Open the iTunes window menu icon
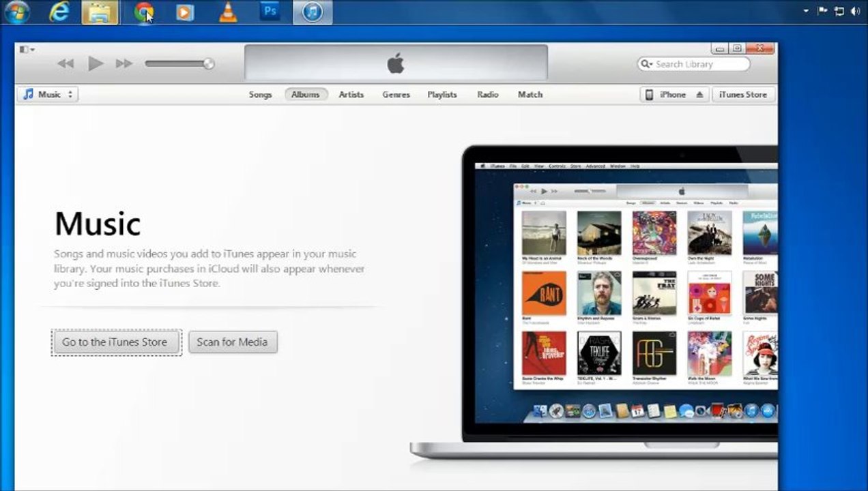 (27, 49)
